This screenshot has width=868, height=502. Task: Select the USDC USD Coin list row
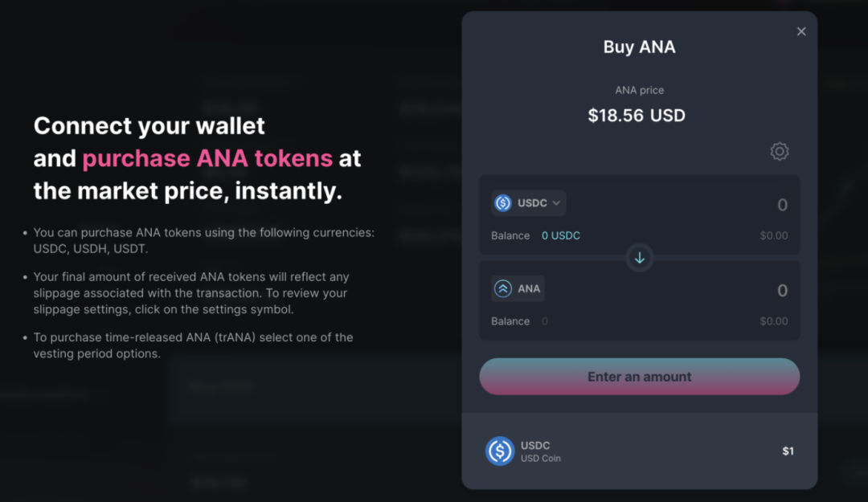point(639,451)
